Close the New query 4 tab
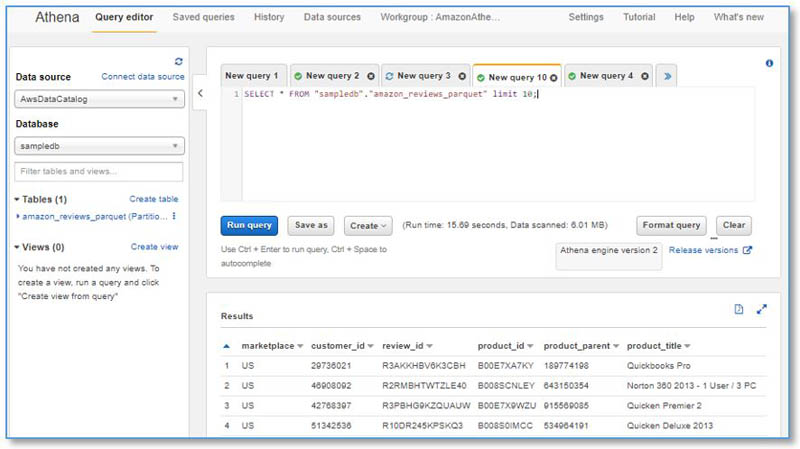 [x=645, y=76]
